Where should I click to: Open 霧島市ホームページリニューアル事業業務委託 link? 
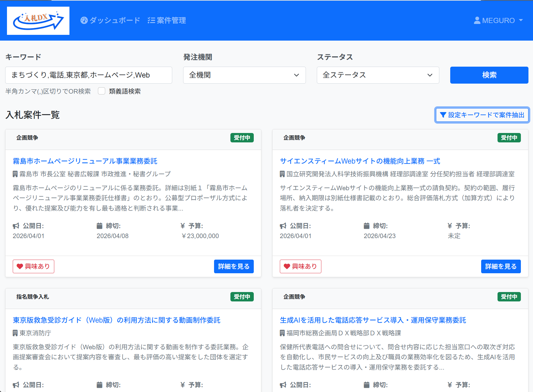click(x=85, y=161)
